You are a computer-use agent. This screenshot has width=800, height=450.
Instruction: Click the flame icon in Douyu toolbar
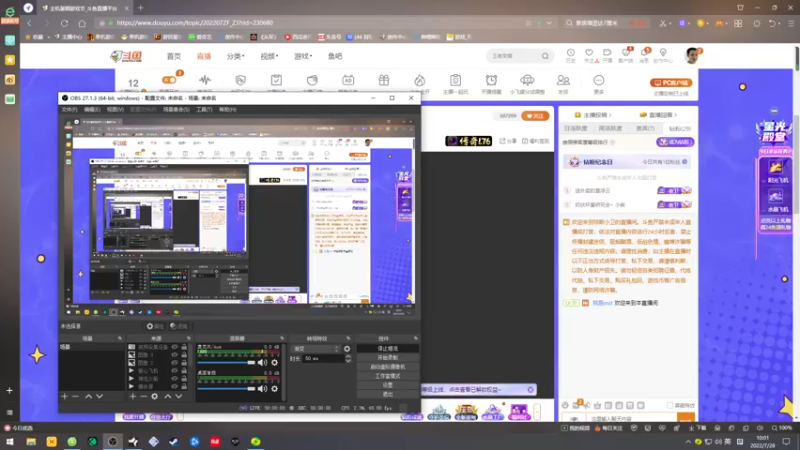tap(419, 80)
